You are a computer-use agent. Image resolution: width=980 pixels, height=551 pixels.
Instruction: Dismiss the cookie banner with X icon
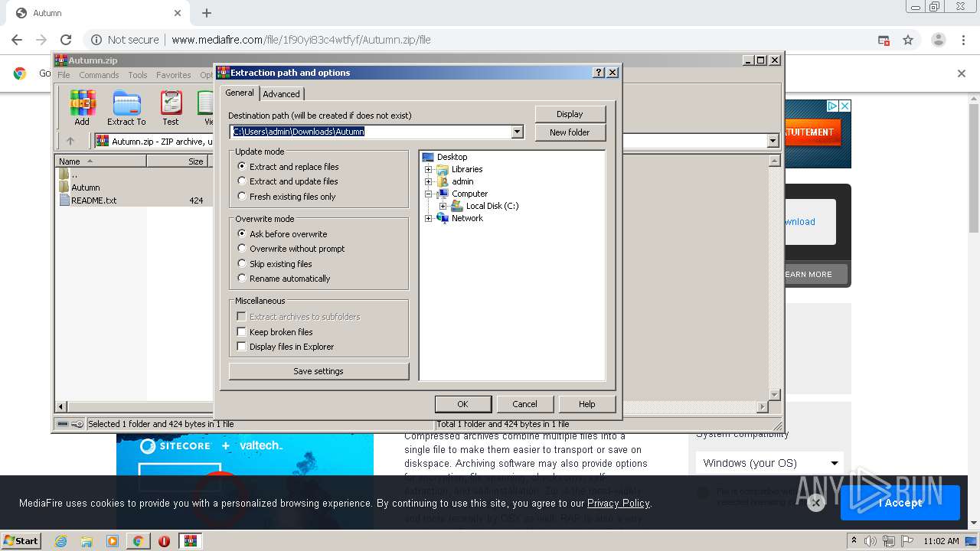click(x=815, y=503)
